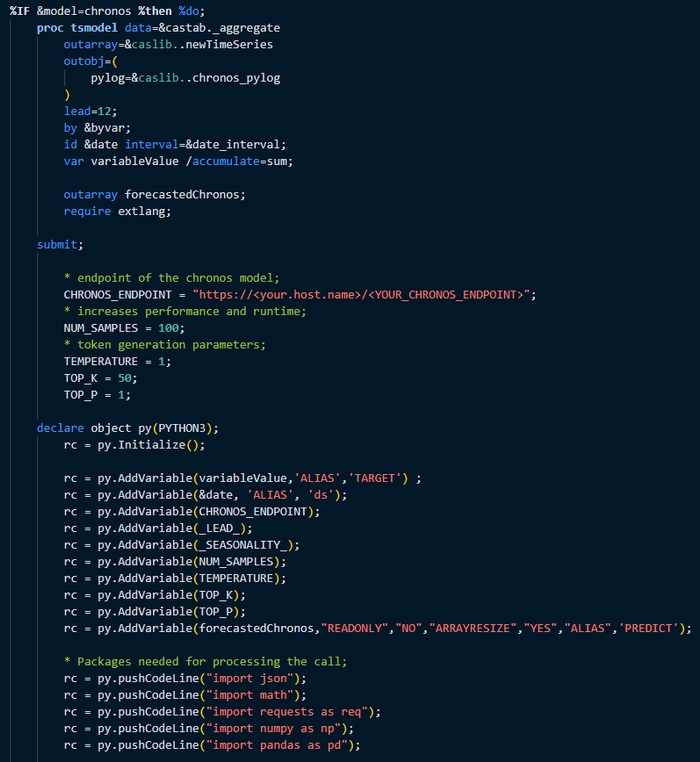Viewport: 700px width, 762px height.
Task: Click 'TOP_P = 1;' line
Action: coord(97,395)
